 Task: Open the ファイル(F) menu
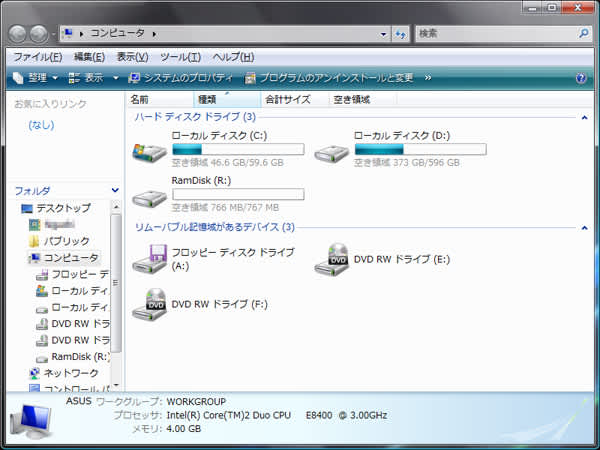(x=38, y=57)
